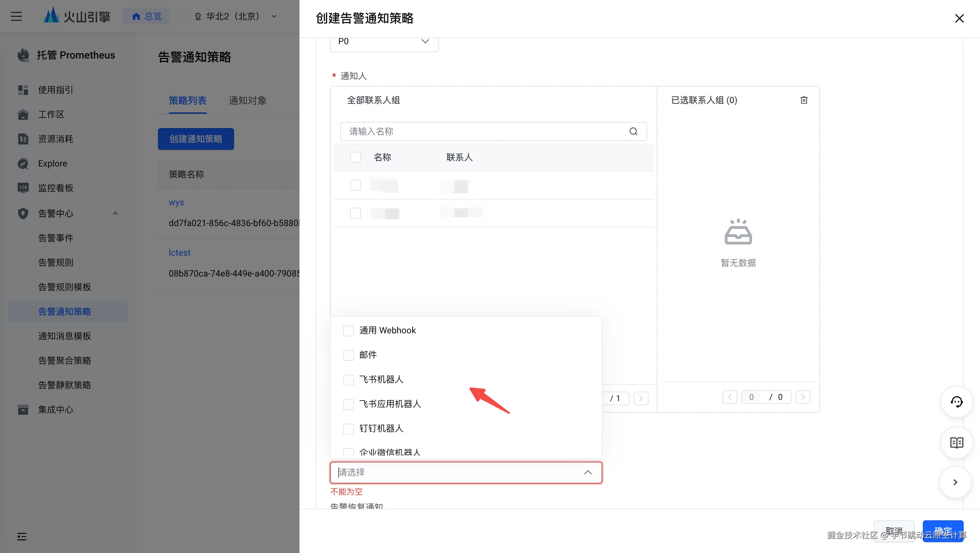Image resolution: width=980 pixels, height=553 pixels.
Task: Click the next page arrow in selected groups
Action: click(x=803, y=397)
